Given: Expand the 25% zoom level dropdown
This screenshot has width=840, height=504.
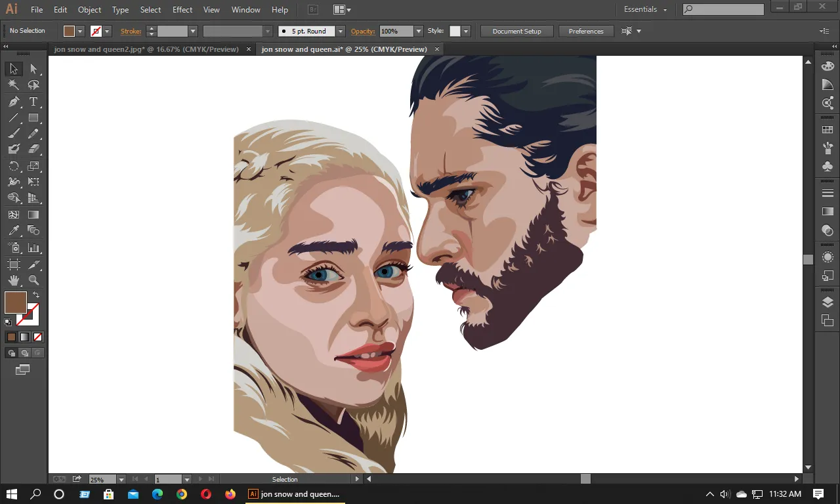Looking at the screenshot, I should 121,480.
